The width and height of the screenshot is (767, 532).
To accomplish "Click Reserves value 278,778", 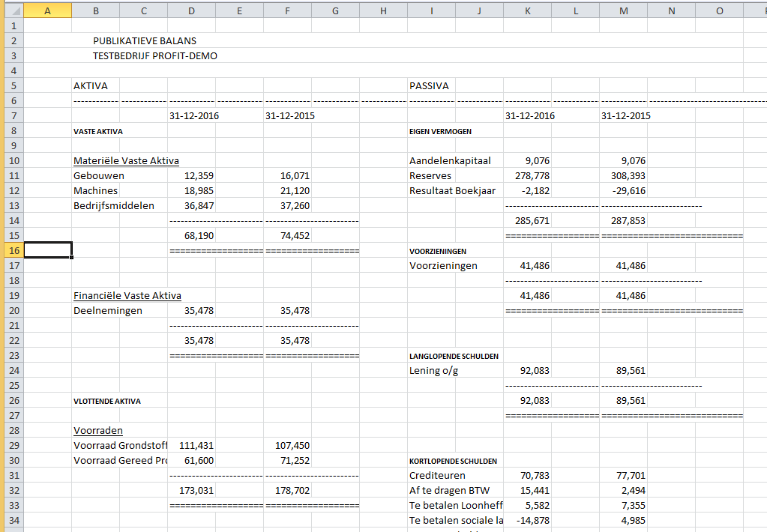I will click(532, 176).
